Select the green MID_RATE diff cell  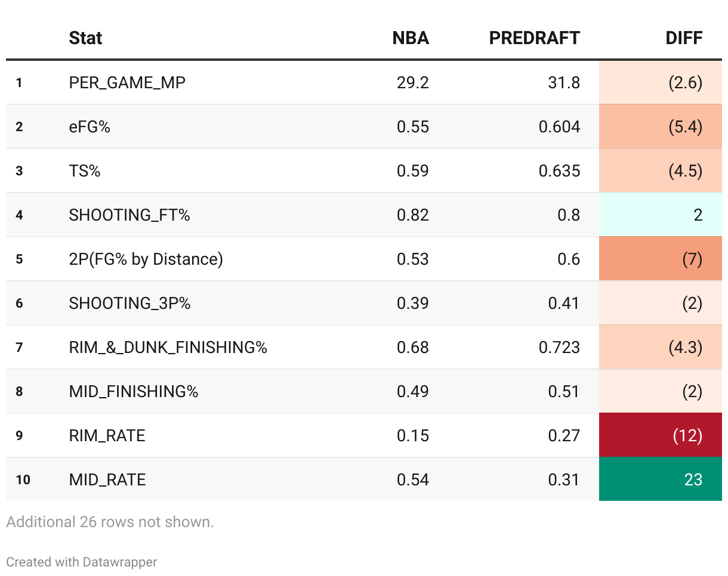(661, 479)
